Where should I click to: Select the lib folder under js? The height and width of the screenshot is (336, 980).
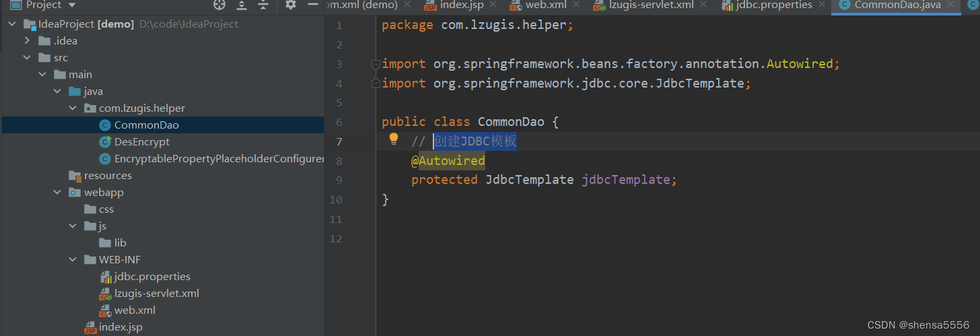162,243
